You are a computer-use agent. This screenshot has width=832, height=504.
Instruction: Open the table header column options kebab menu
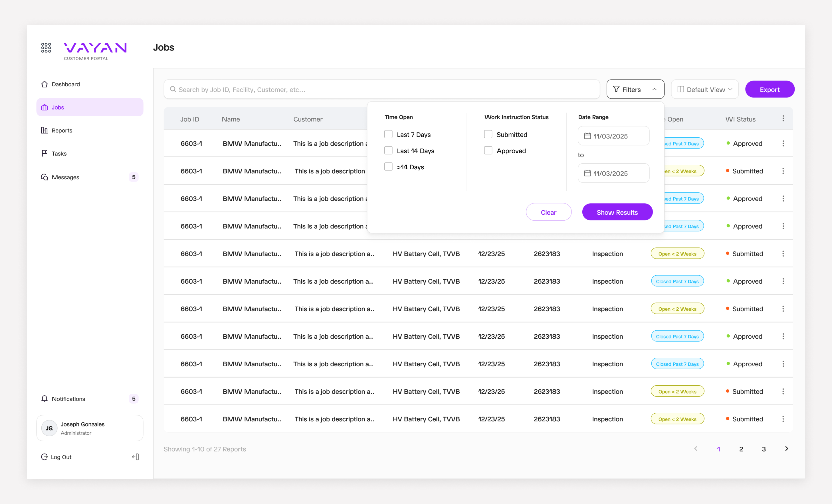[783, 118]
